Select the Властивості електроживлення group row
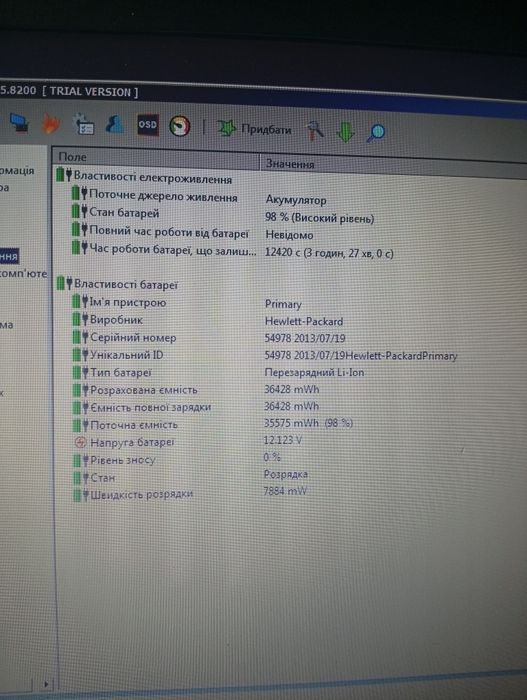The height and width of the screenshot is (700, 527). 144,177
